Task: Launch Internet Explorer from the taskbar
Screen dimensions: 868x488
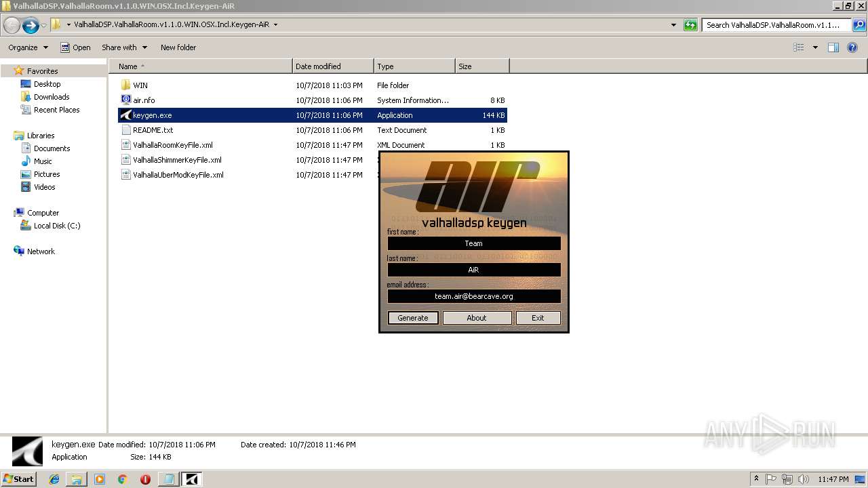Action: pos(54,479)
